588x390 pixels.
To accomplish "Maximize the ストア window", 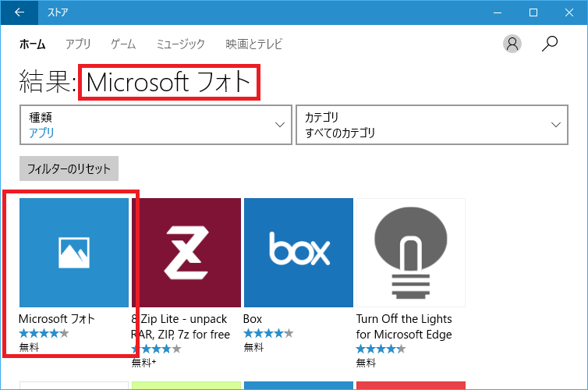I will (533, 12).
